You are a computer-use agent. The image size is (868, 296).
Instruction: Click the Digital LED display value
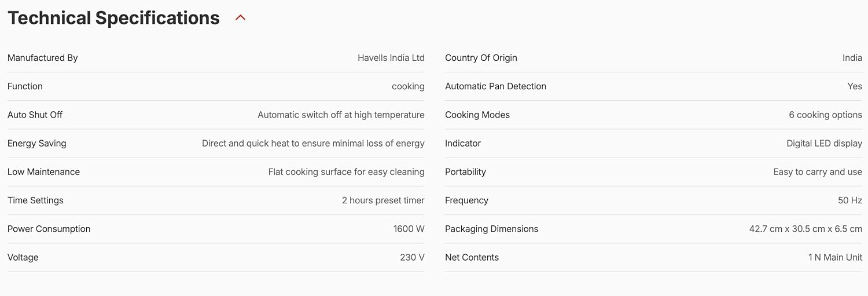pos(824,143)
